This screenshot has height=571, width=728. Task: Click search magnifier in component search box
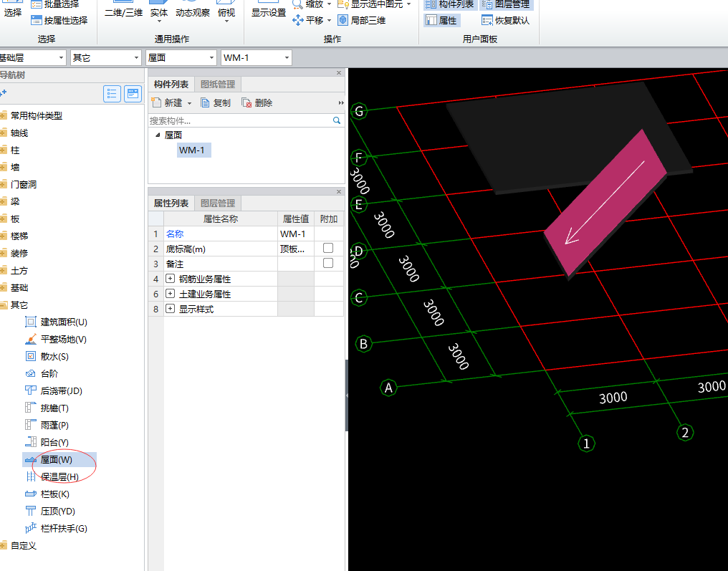pyautogui.click(x=337, y=120)
